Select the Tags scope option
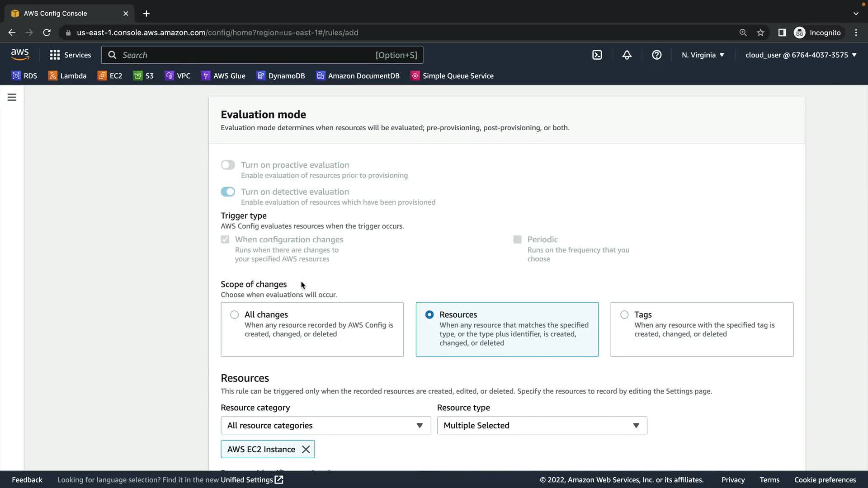The height and width of the screenshot is (488, 868). coord(624,314)
